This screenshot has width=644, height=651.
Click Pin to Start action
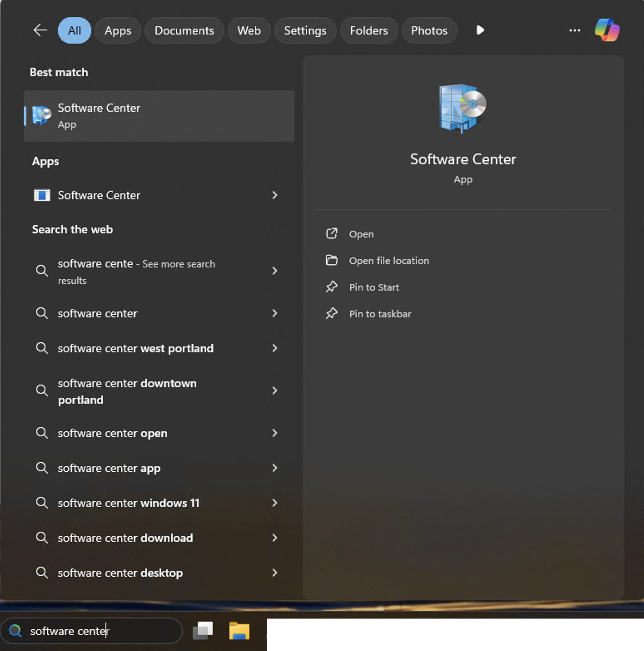[x=374, y=287]
